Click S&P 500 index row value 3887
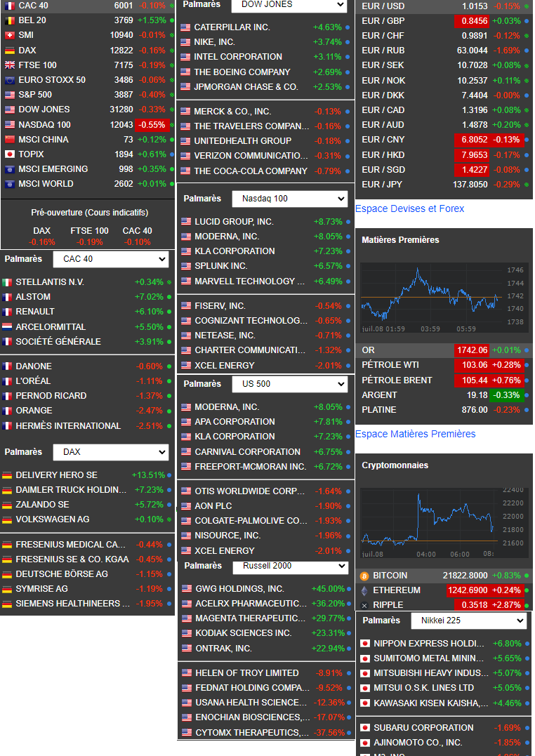Image resolution: width=535 pixels, height=756 pixels. (x=124, y=95)
